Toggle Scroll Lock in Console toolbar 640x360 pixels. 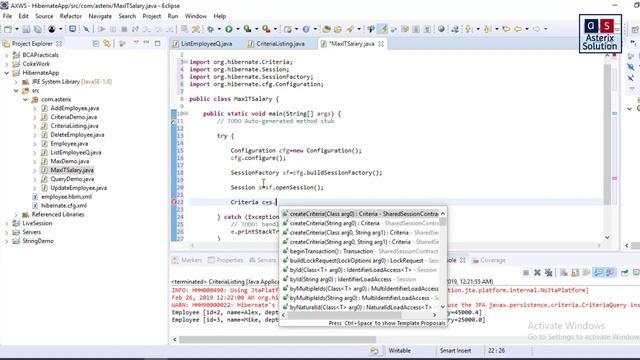click(575, 273)
